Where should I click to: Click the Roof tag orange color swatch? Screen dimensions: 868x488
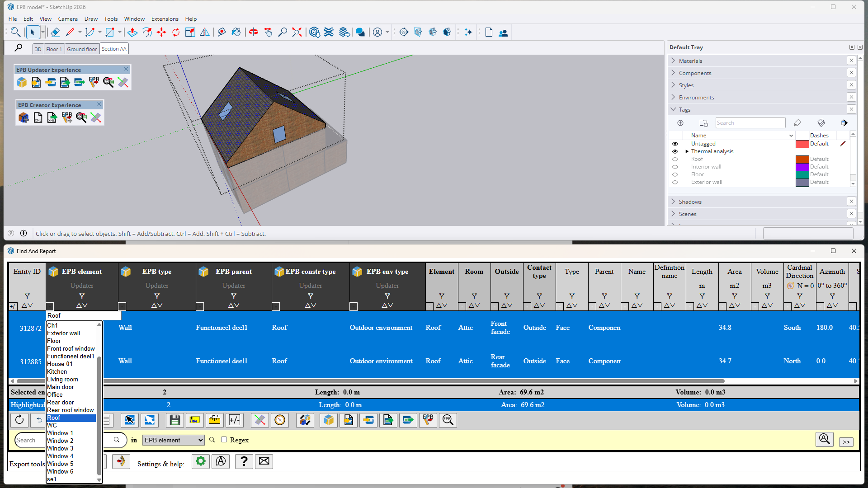pyautogui.click(x=802, y=159)
